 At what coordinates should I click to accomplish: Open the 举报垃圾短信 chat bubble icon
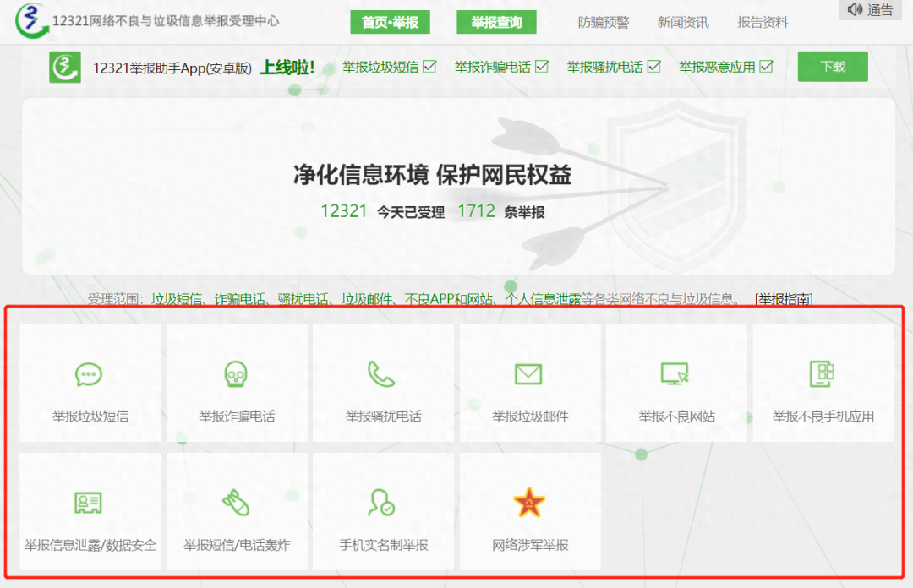89,374
